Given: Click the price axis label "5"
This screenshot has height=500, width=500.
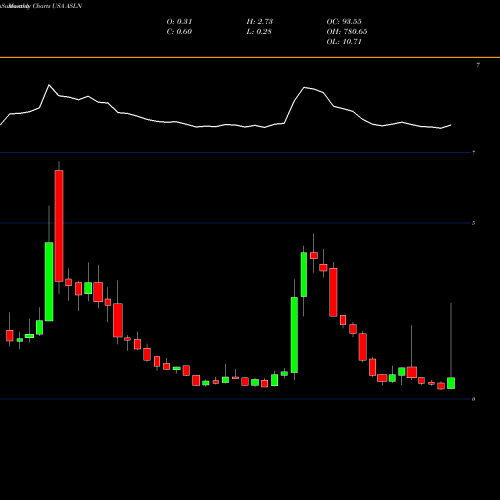Looking at the screenshot, I should (x=473, y=223).
